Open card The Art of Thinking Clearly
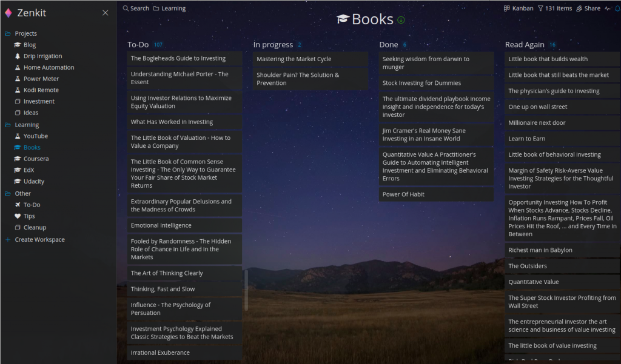The width and height of the screenshot is (621, 364). pos(184,273)
